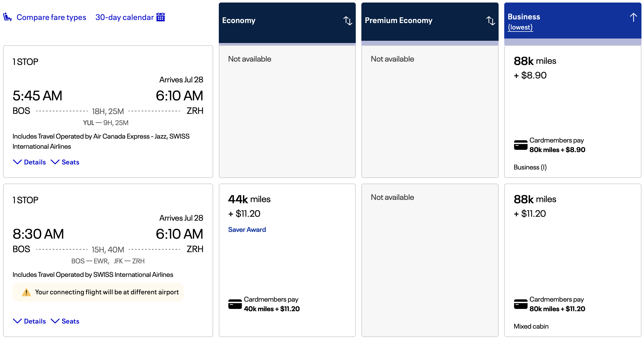Click the upward sort arrow in Business header
This screenshot has width=644, height=339.
(633, 17)
